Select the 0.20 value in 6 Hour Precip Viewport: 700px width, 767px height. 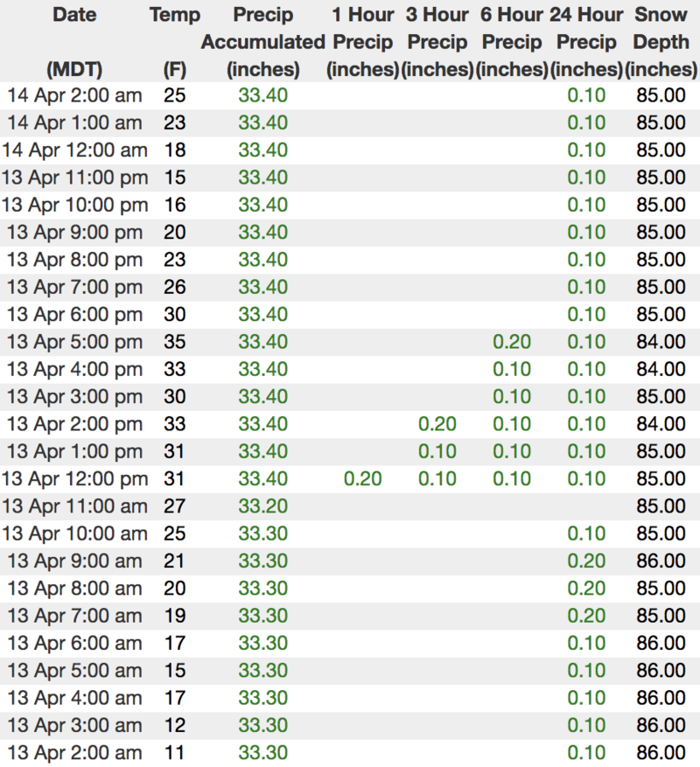tap(512, 342)
